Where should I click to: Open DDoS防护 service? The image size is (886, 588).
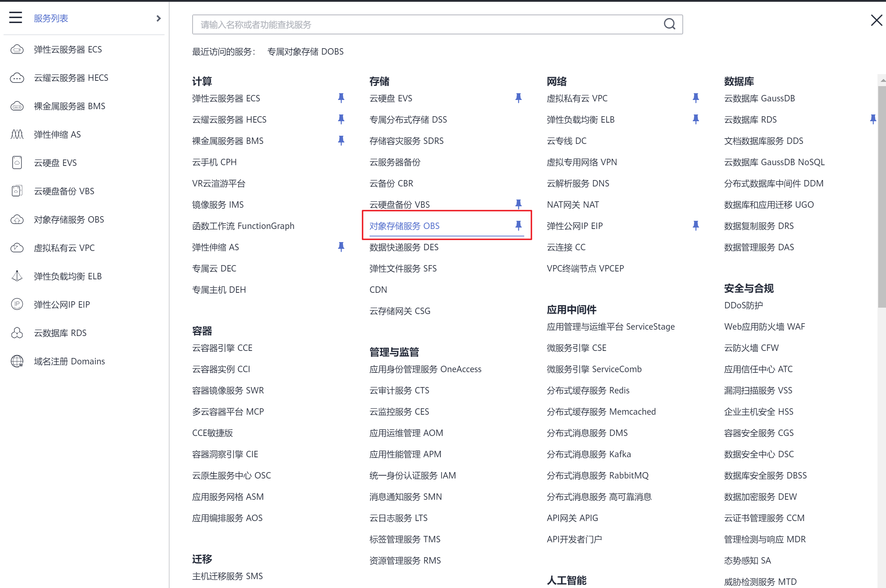(743, 305)
